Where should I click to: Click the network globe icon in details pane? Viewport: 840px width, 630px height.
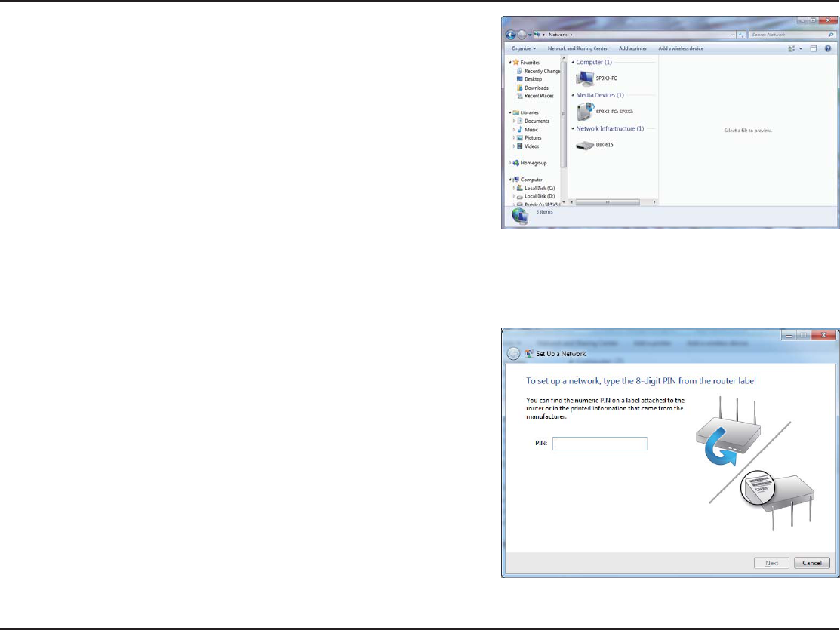point(520,216)
